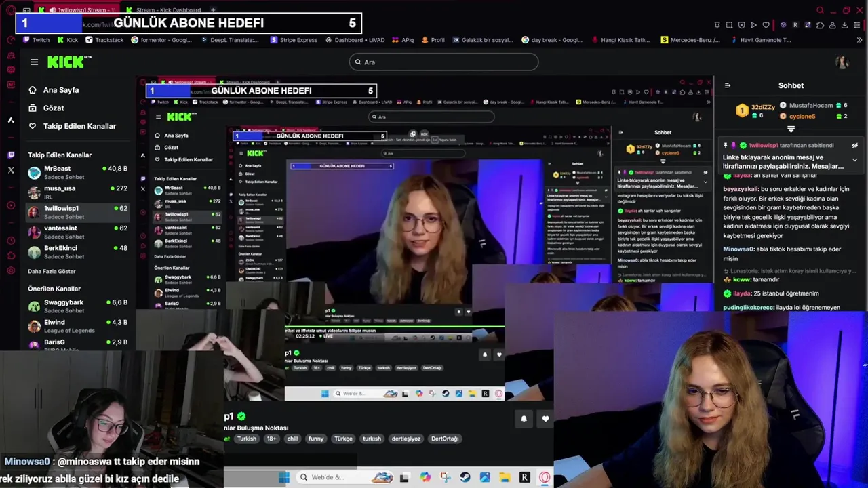This screenshot has width=868, height=488.
Task: Open MrBeast channel in followed list
Action: pos(78,172)
